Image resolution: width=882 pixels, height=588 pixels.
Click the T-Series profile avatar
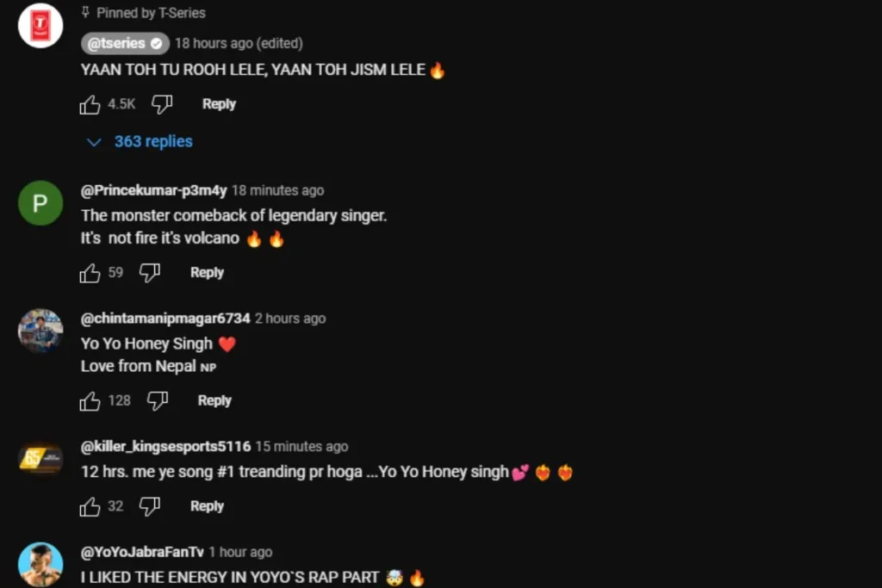click(x=40, y=25)
